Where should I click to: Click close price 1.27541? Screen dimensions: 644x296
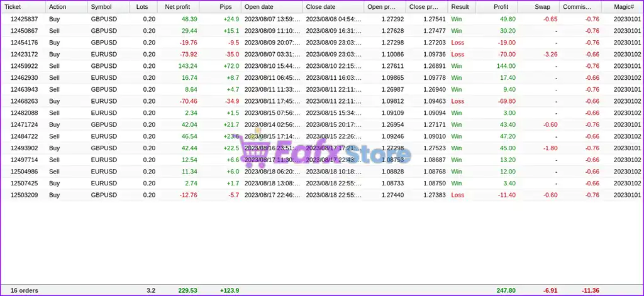[x=434, y=19]
